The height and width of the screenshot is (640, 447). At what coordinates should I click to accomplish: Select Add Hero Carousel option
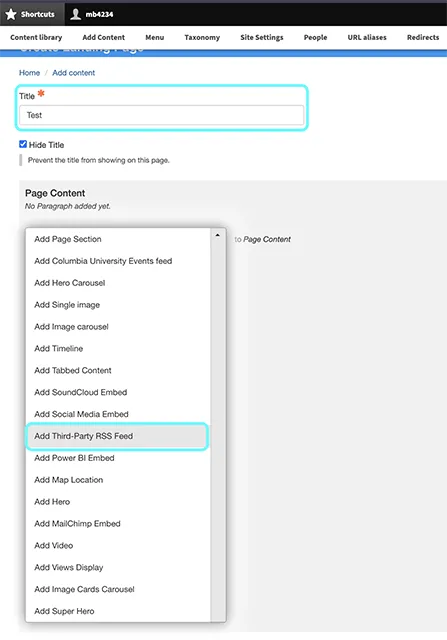click(x=118, y=283)
